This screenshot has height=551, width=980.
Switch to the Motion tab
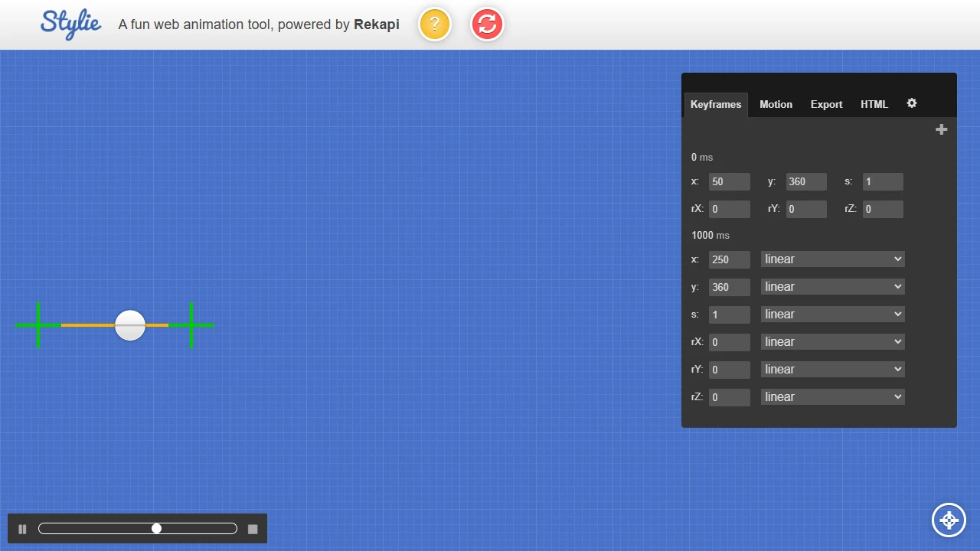[x=776, y=104]
